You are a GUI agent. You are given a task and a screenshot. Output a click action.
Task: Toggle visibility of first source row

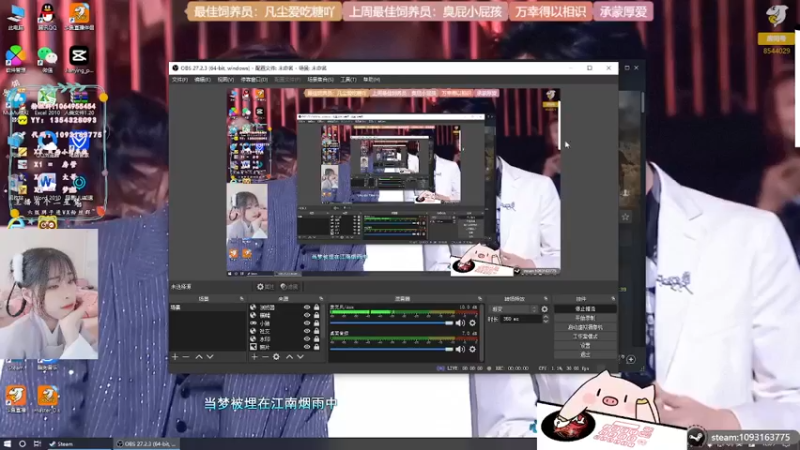(x=307, y=308)
